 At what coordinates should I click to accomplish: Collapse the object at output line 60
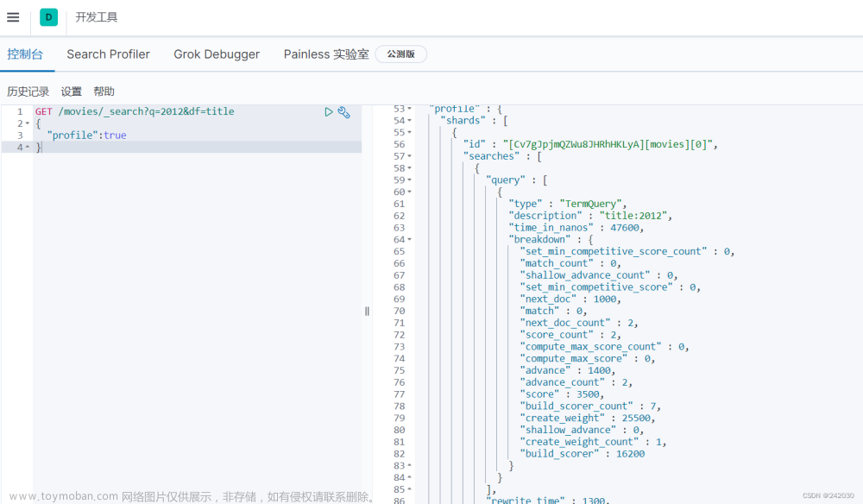tap(409, 192)
